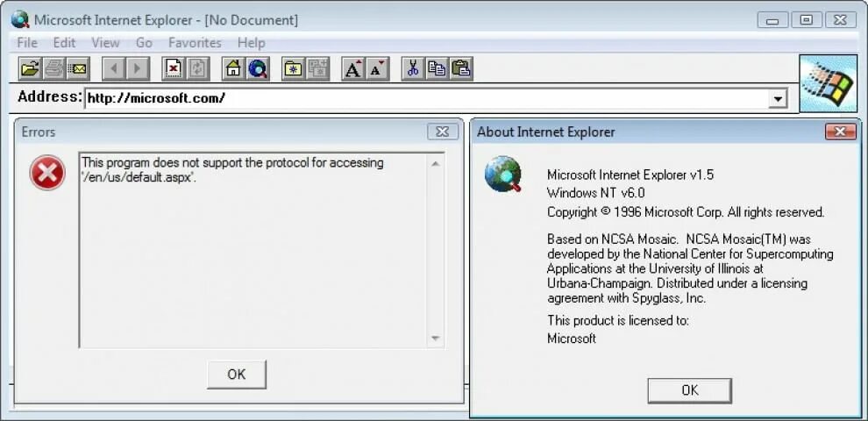The height and width of the screenshot is (421, 868).
Task: Expand the Address bar dropdown arrow
Action: (779, 99)
